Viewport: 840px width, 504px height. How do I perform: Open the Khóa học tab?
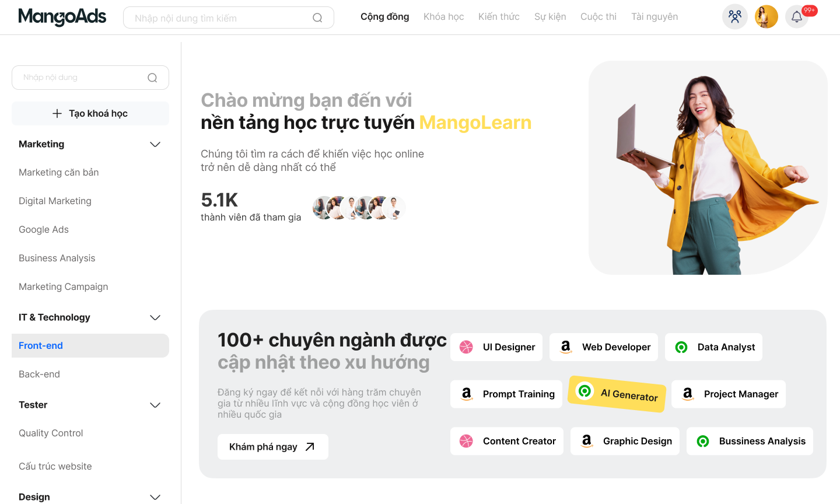click(x=444, y=17)
